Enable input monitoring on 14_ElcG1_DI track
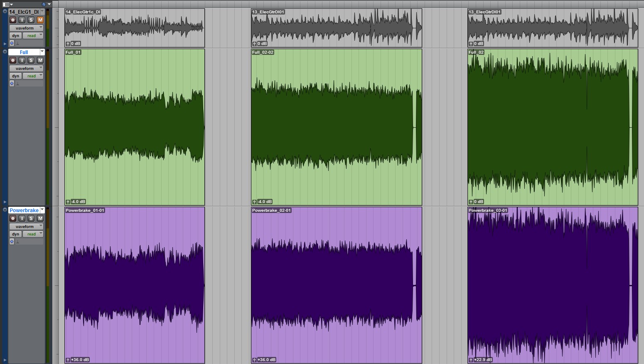 click(x=22, y=20)
